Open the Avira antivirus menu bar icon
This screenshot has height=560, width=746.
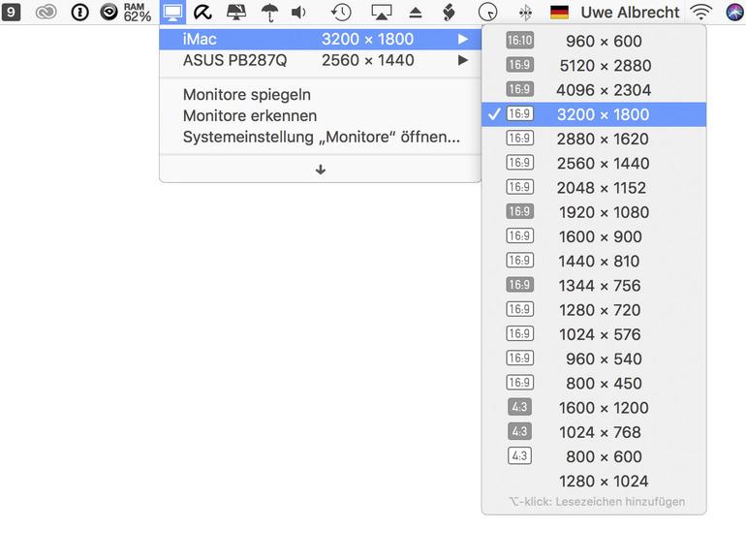(x=202, y=13)
